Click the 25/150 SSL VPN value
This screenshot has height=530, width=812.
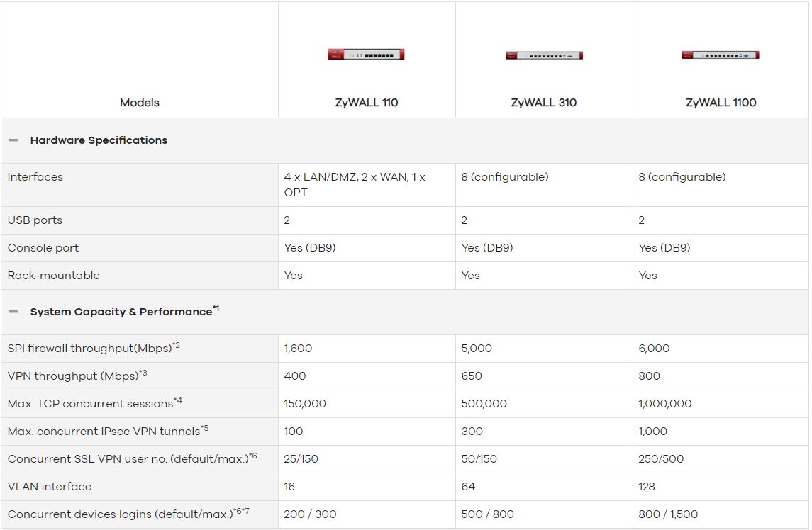coord(301,458)
